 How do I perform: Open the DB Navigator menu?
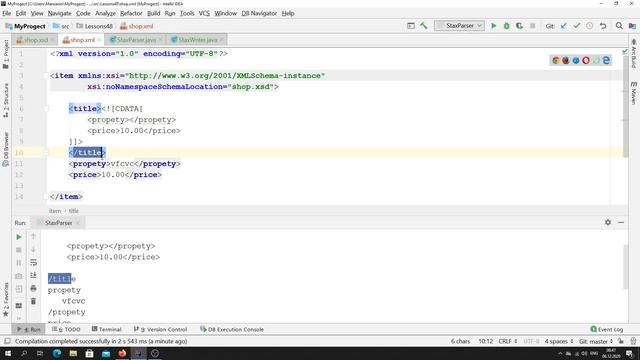(259, 13)
